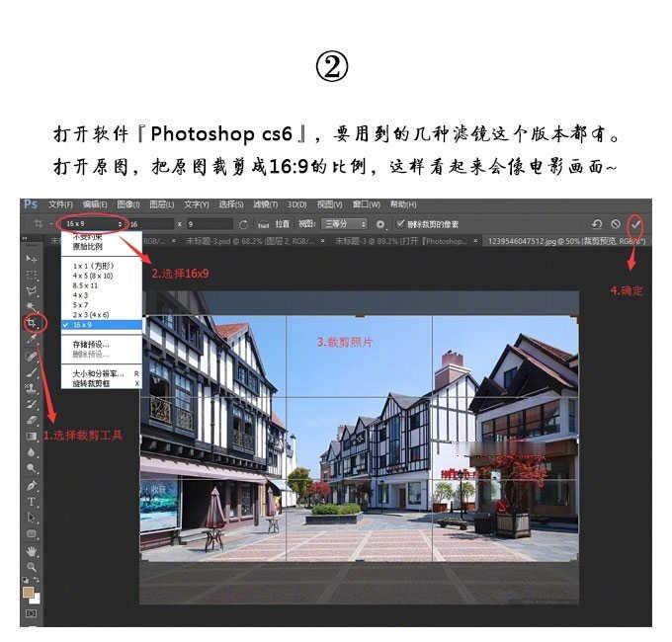672x642 pixels.
Task: Click the foreground color swatch
Action: [x=29, y=593]
